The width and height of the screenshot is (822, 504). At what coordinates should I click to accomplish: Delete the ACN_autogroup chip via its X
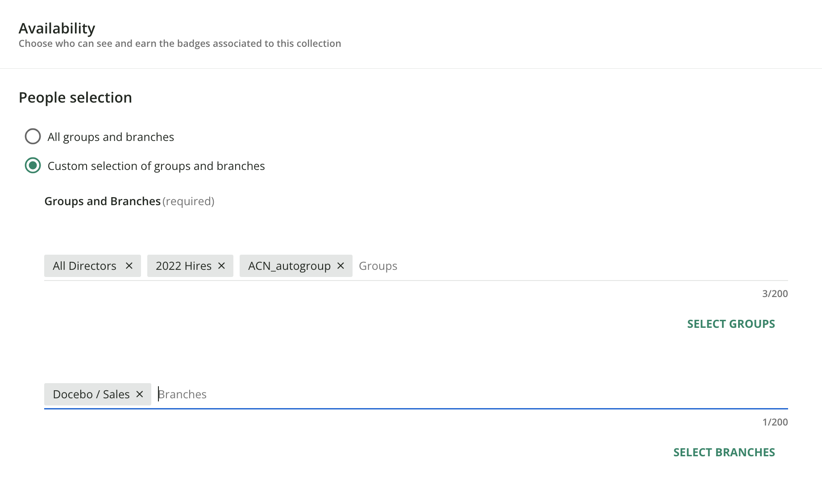pyautogui.click(x=340, y=266)
